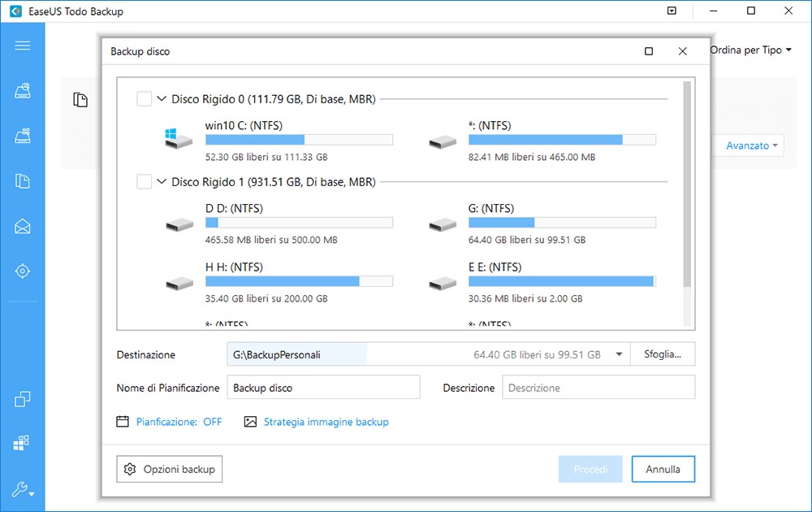Click the win10 C: Windows drive icon
Screen dimensions: 812x512
178,138
